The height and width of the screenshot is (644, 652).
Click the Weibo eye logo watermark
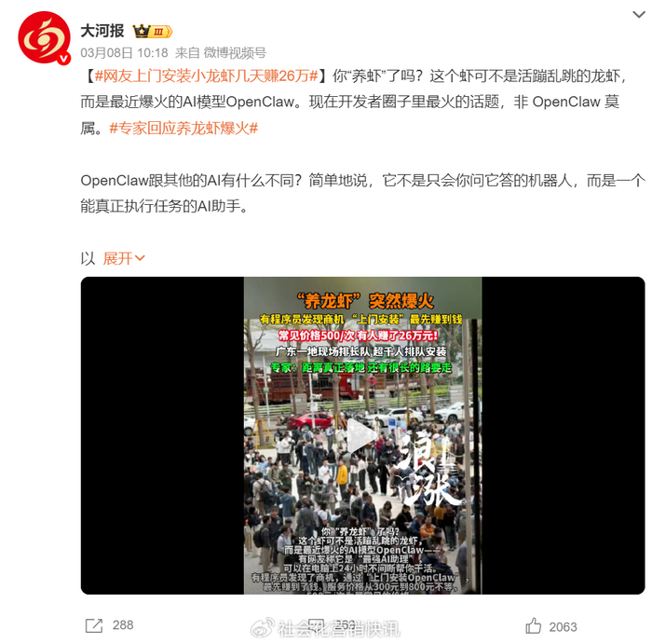263,628
